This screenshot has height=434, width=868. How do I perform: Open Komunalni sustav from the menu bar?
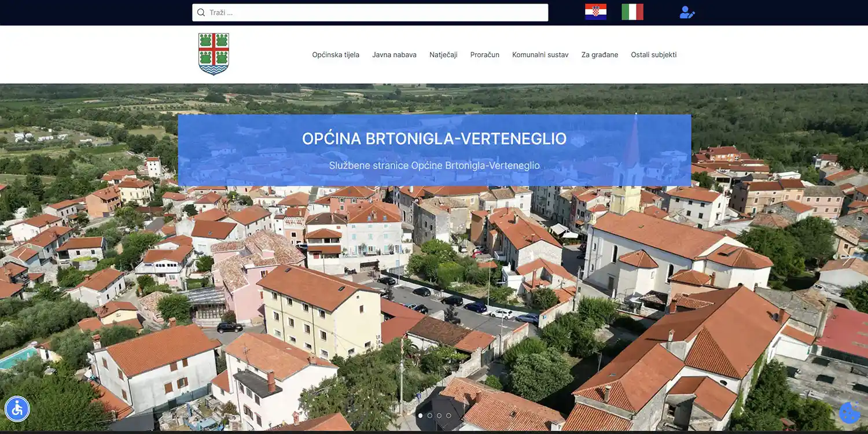(540, 54)
